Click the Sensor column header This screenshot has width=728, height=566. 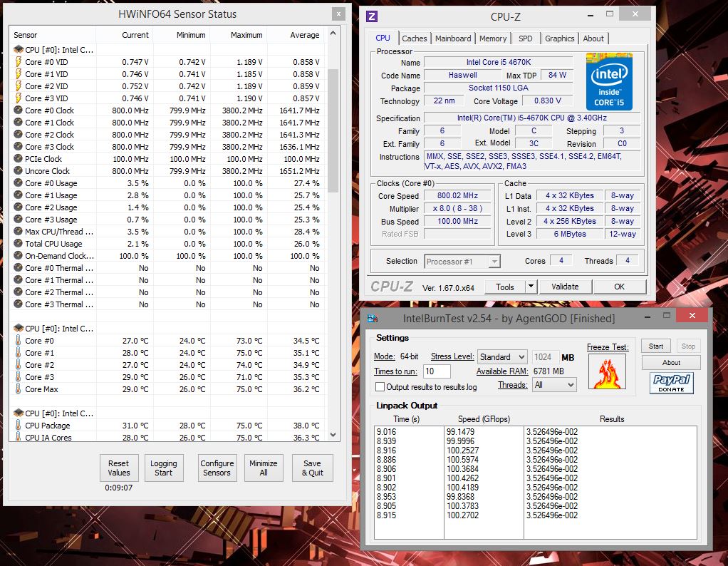pyautogui.click(x=53, y=35)
